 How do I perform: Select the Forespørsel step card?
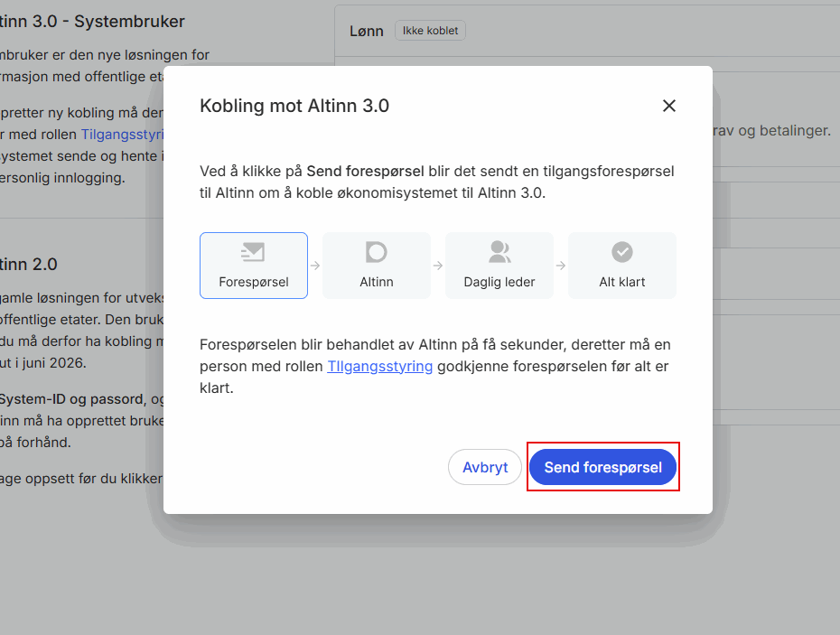253,266
